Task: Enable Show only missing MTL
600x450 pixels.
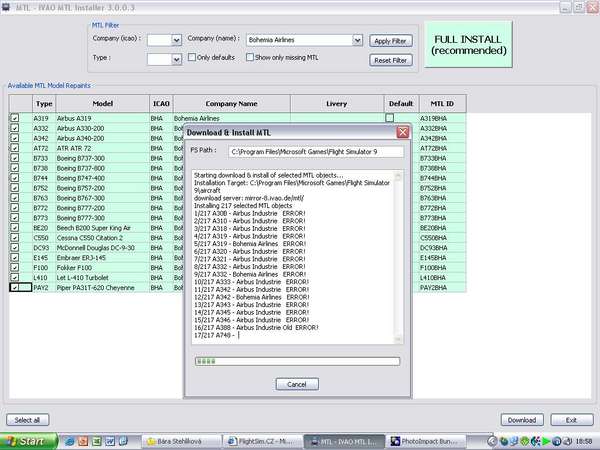Action: 250,59
